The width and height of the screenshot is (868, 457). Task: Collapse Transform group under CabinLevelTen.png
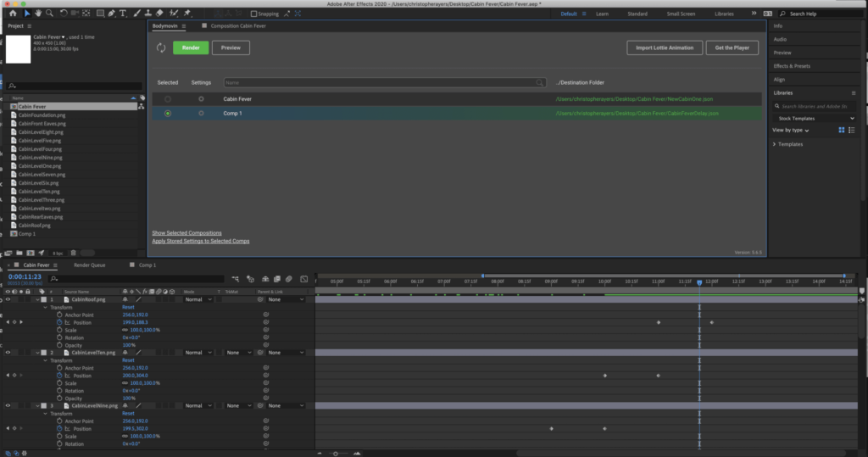point(46,360)
